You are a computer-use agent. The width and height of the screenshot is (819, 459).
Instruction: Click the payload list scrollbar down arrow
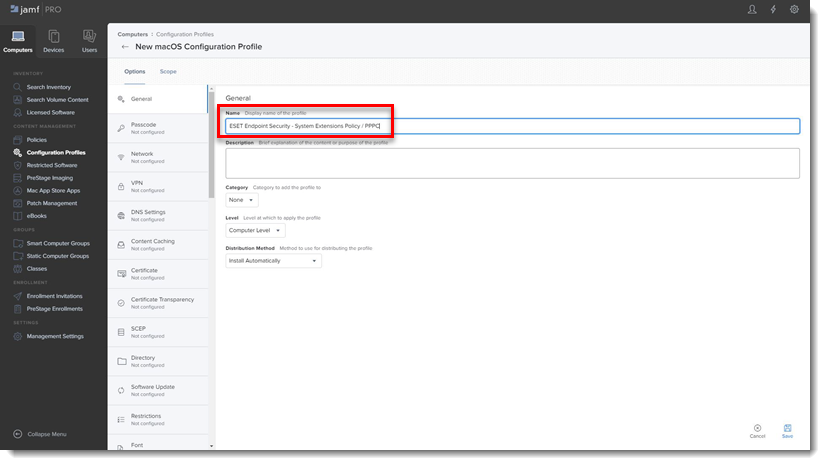tap(211, 446)
